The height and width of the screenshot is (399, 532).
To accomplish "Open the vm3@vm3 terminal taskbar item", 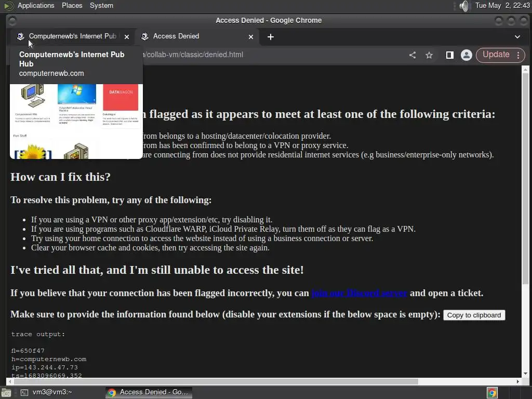I will 46,392.
